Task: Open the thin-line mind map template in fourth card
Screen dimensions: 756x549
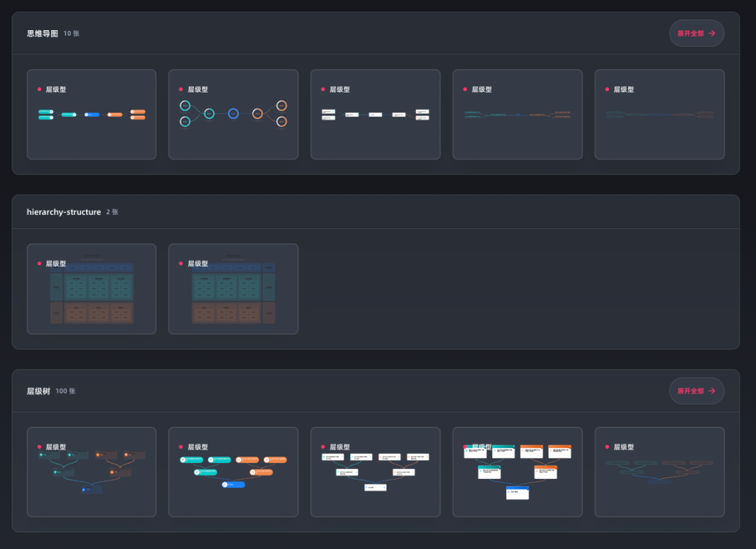Action: [x=517, y=115]
